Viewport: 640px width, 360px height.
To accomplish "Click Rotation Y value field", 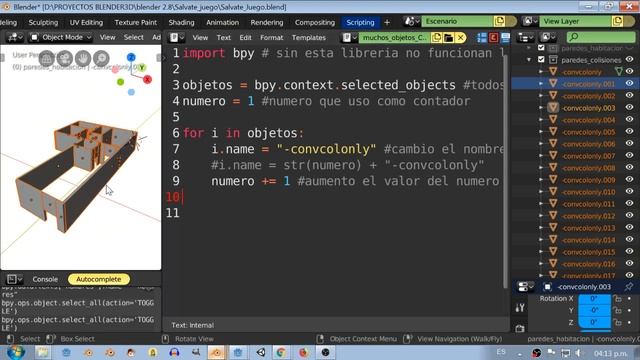I will [595, 311].
